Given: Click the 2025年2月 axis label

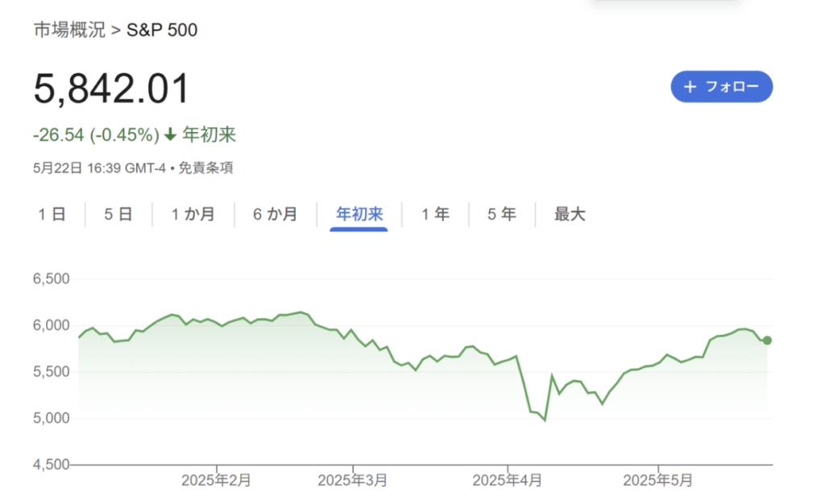Looking at the screenshot, I should 216,481.
